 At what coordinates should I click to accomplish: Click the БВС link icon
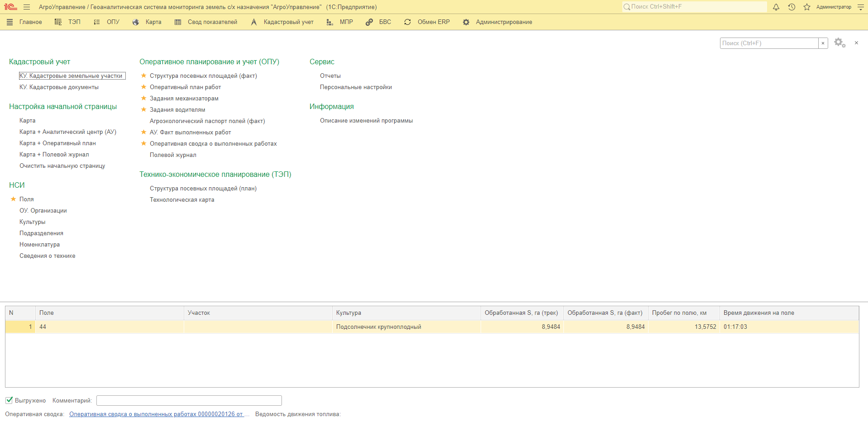369,22
